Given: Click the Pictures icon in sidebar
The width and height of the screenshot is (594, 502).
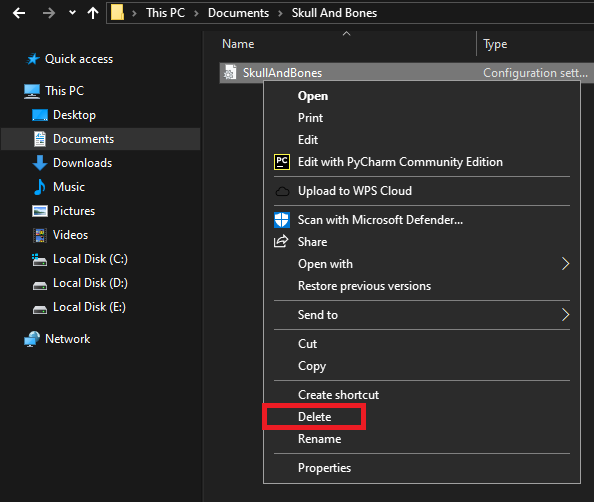Looking at the screenshot, I should 40,211.
